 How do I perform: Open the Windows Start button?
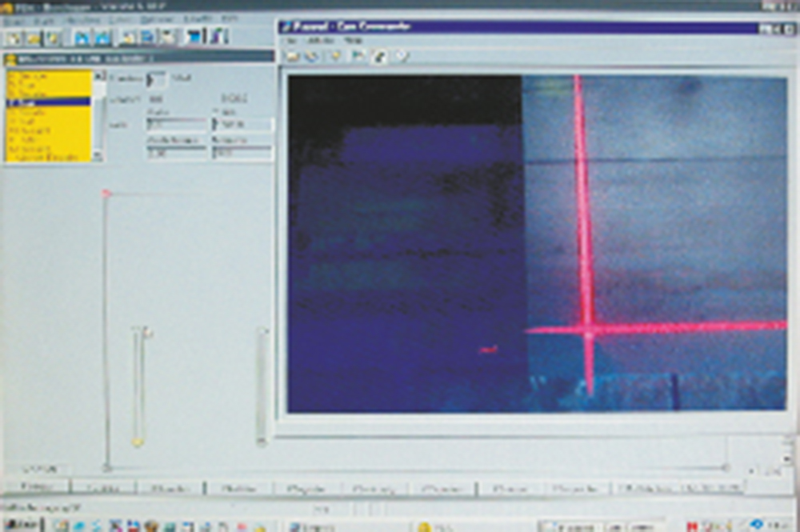21,526
